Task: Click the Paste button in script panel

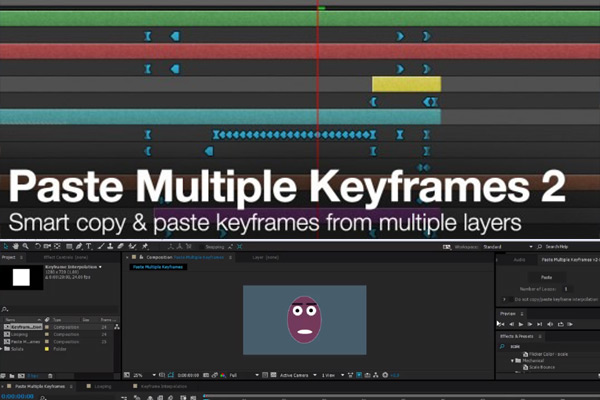Action: click(x=546, y=277)
